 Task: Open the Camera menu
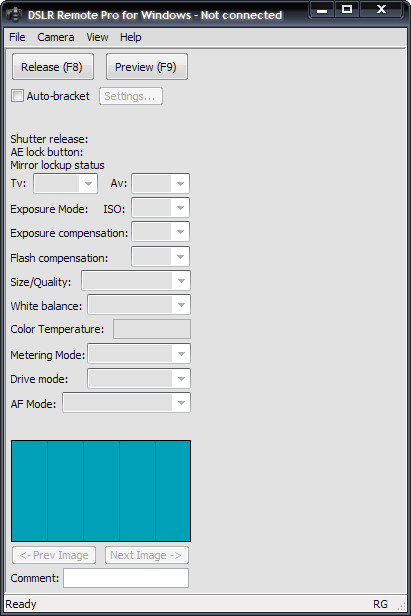[55, 37]
